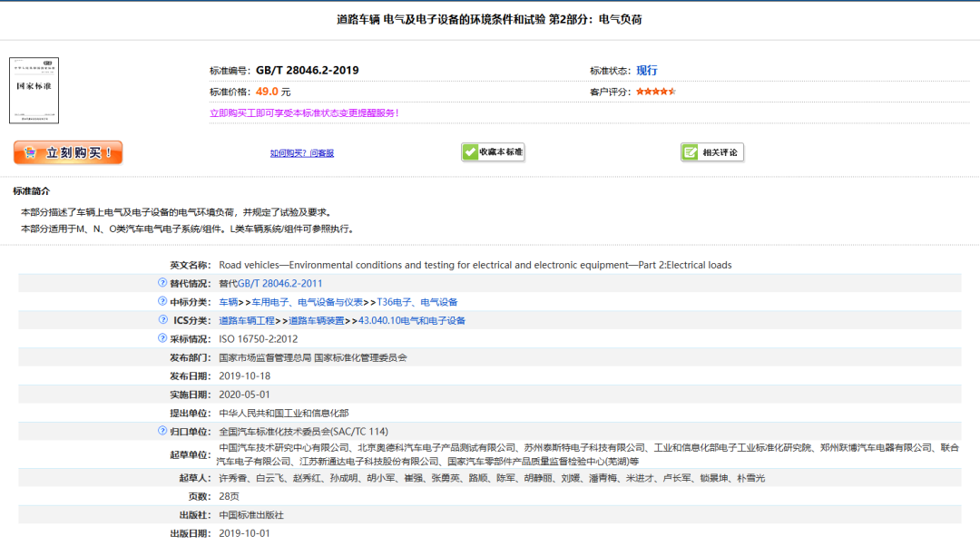Click the help icon beside 中标分类
Screen dimensions: 980x546
click(163, 301)
